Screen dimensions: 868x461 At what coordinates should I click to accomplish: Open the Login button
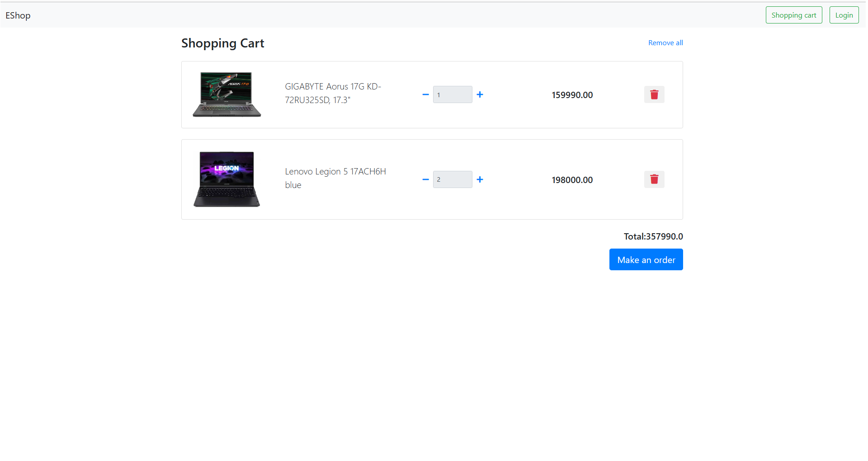coord(844,15)
